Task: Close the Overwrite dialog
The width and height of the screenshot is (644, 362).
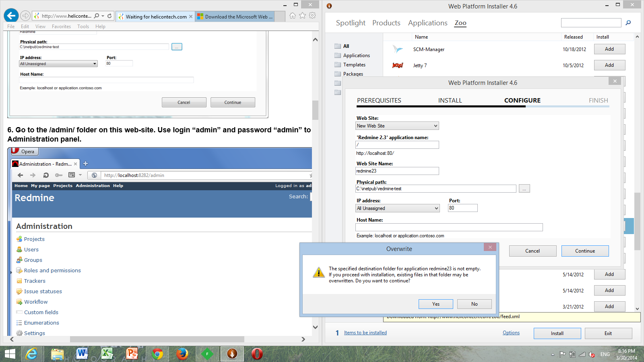Action: [x=490, y=247]
